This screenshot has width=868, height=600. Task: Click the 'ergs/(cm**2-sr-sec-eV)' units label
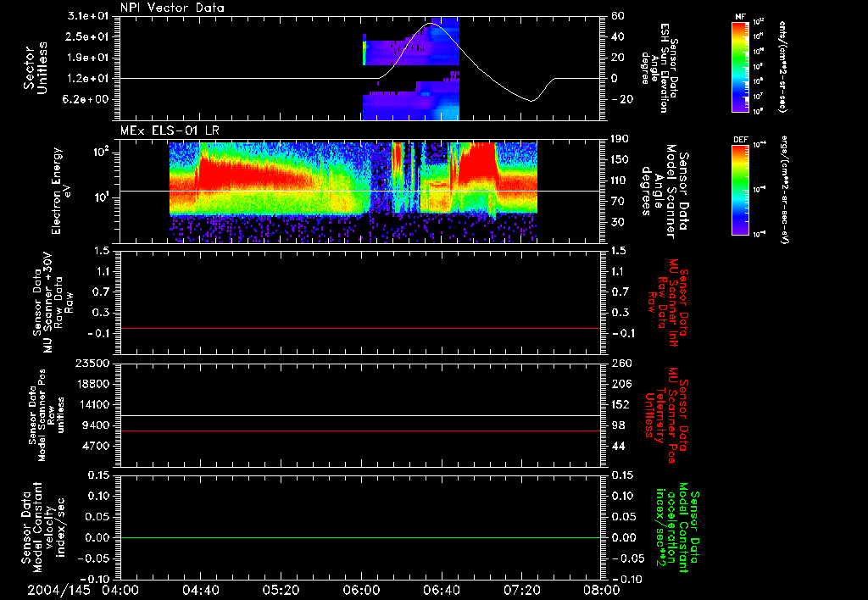coord(784,189)
